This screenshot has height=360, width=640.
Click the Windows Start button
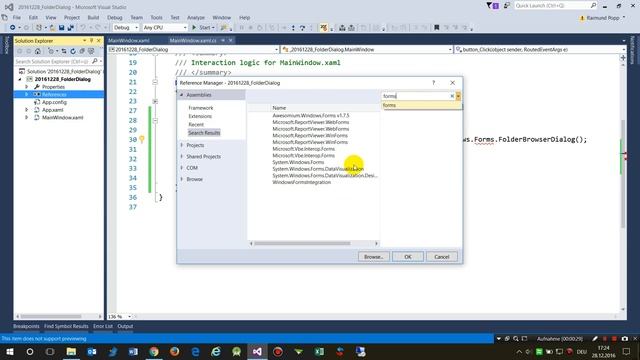(x=9, y=351)
